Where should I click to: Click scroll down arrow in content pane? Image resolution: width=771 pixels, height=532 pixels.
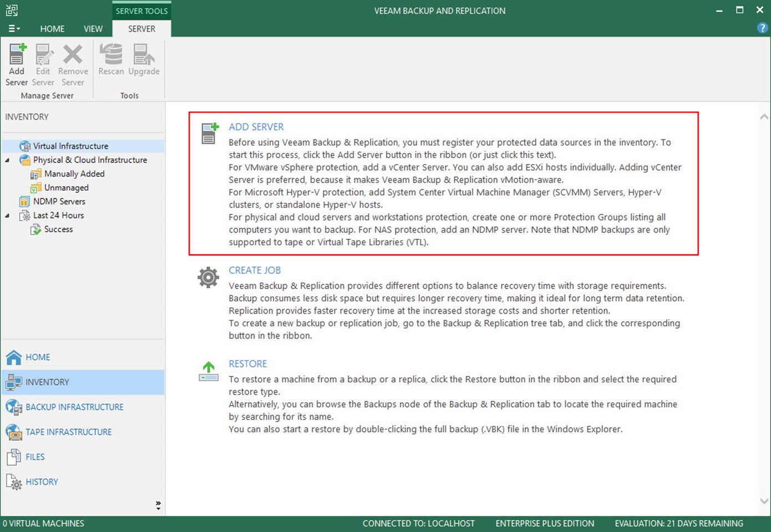[x=764, y=501]
